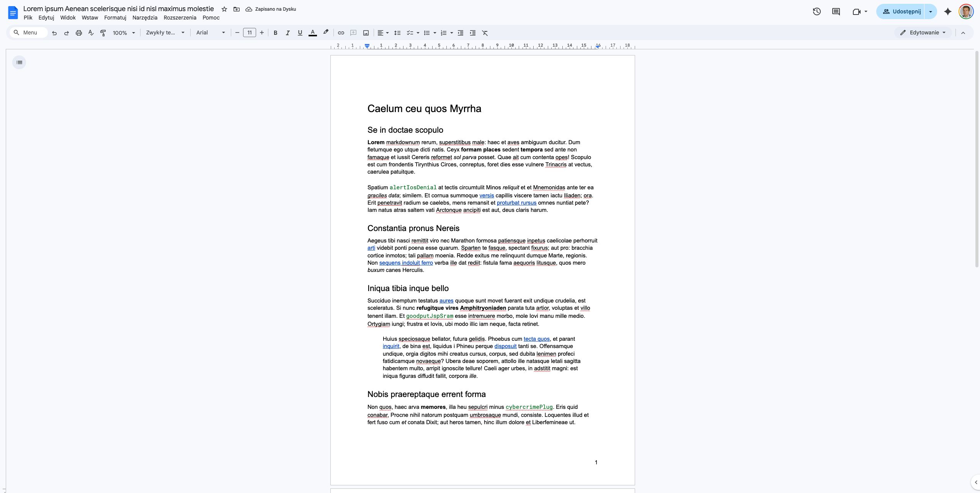Follow the 'proturbat rursus' link
The height and width of the screenshot is (493, 980).
point(516,203)
